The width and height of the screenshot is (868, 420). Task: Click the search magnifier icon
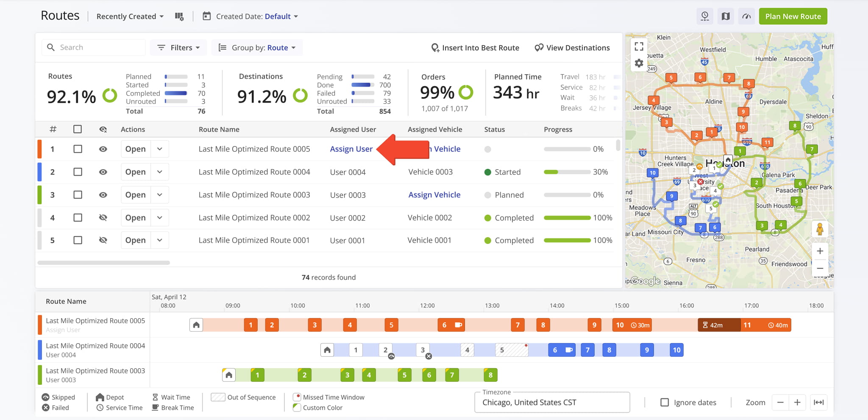[x=51, y=48]
